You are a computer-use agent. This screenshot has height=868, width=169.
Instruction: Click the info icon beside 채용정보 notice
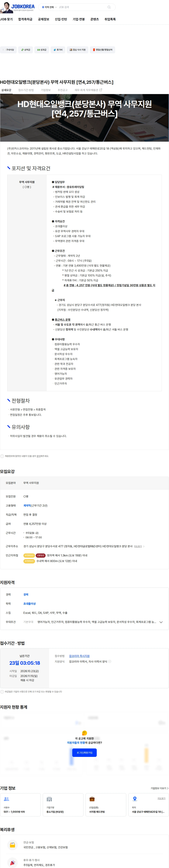2,456
